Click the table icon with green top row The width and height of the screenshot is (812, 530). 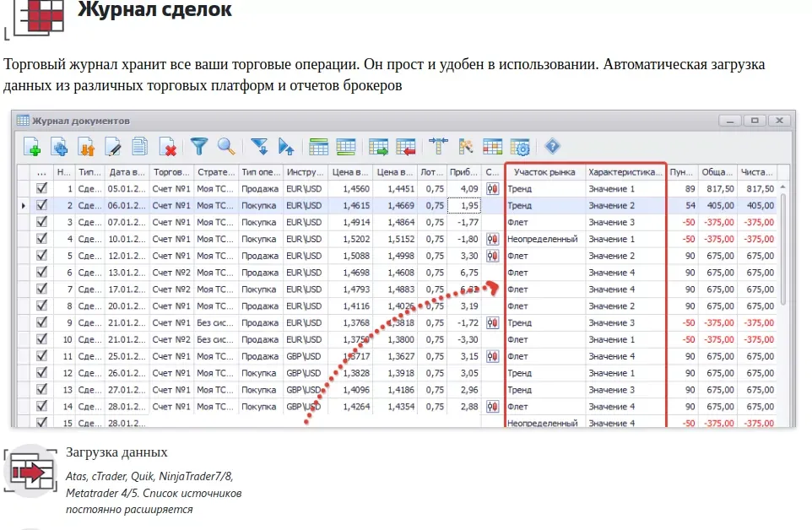[318, 147]
